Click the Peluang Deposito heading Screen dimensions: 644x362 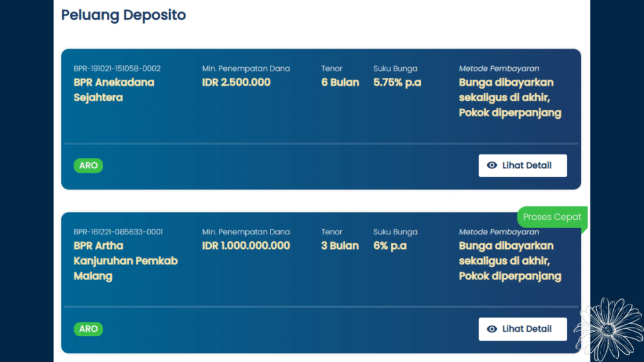click(x=123, y=15)
